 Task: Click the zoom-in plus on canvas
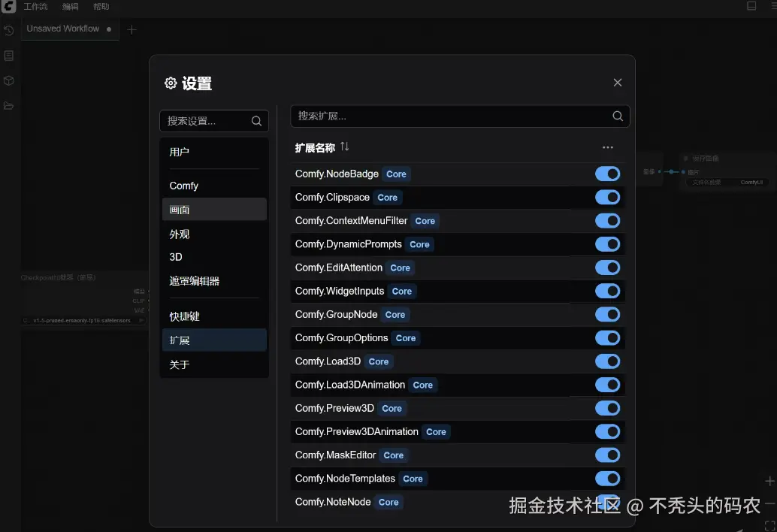pos(769,481)
